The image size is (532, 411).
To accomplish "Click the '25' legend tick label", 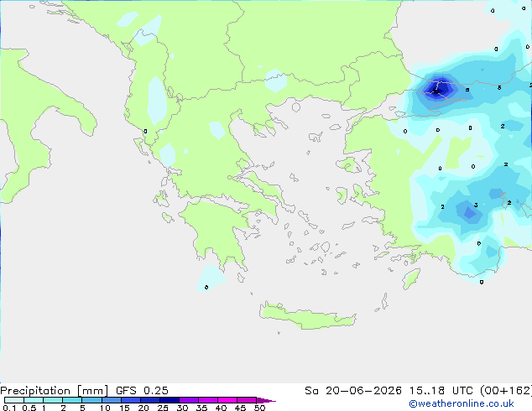I will click(x=163, y=408).
